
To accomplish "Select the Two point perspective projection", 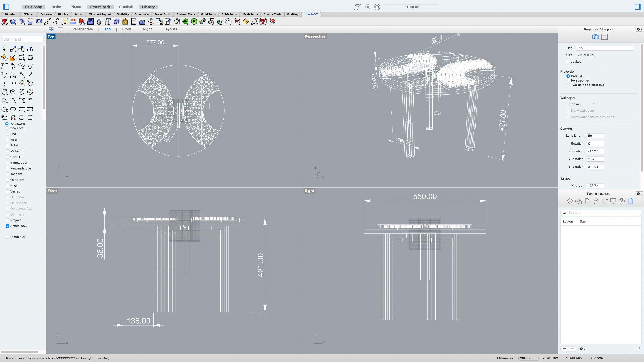I will 568,85.
